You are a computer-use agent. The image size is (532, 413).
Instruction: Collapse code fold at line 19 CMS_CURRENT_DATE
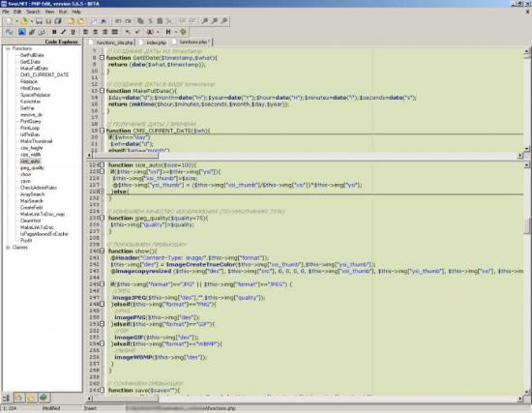point(102,131)
